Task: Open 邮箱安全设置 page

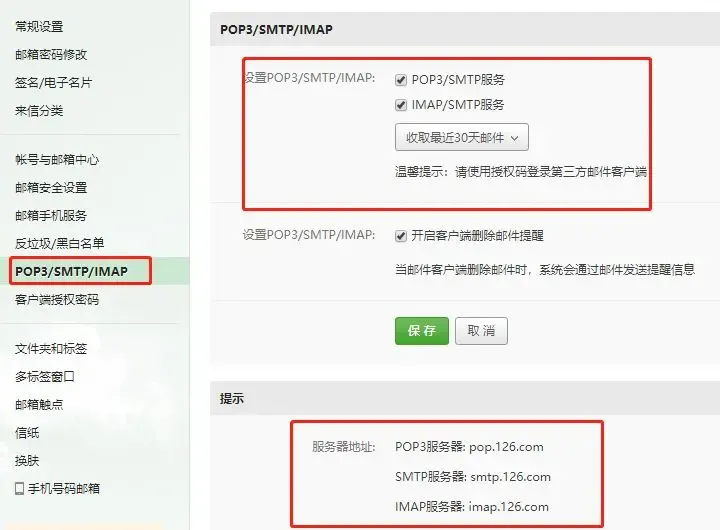Action: (x=51, y=187)
